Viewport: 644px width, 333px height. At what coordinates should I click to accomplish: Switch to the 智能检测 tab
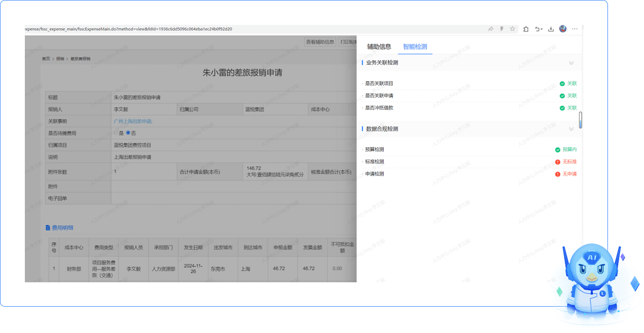415,47
